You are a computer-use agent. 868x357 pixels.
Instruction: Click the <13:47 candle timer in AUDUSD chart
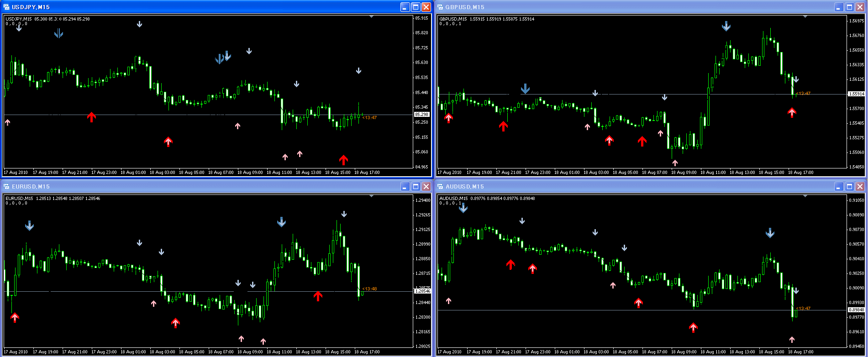pos(803,309)
